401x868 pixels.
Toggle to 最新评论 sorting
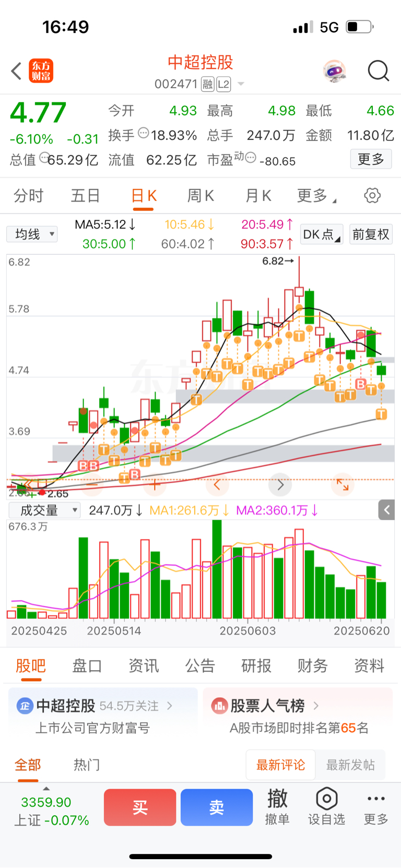[280, 765]
